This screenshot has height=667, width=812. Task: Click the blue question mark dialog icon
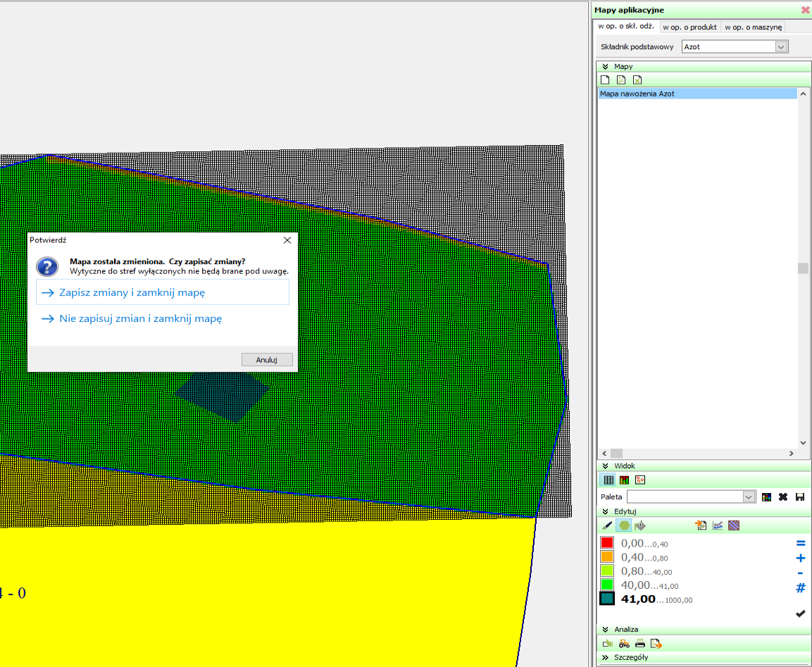pyautogui.click(x=47, y=267)
